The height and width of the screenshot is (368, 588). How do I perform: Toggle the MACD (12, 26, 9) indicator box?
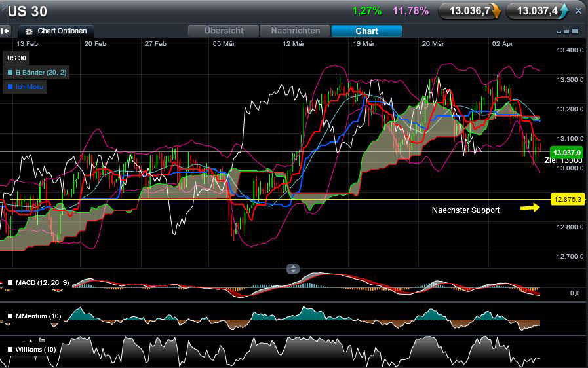coord(10,283)
